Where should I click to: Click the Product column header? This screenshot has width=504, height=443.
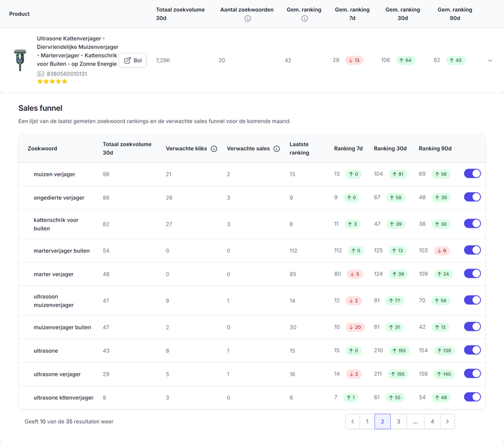[x=19, y=14]
